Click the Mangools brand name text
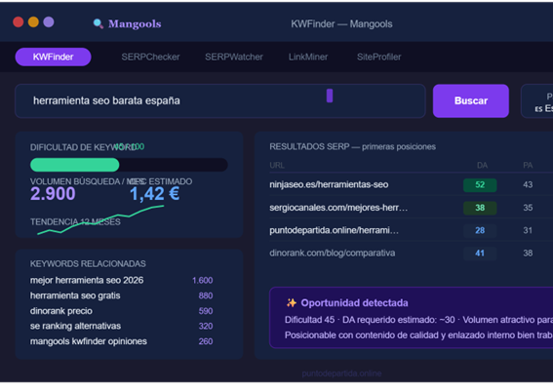Viewport: 553px width, 392px height. tap(135, 24)
